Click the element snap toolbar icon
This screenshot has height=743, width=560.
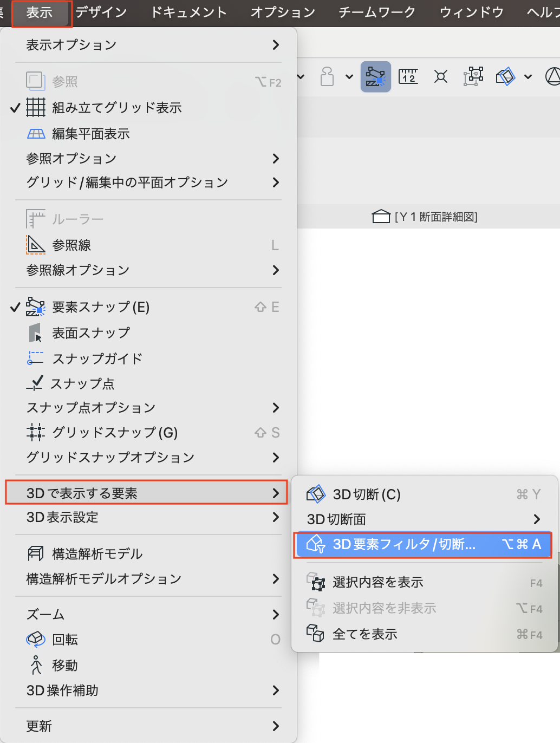coord(376,77)
